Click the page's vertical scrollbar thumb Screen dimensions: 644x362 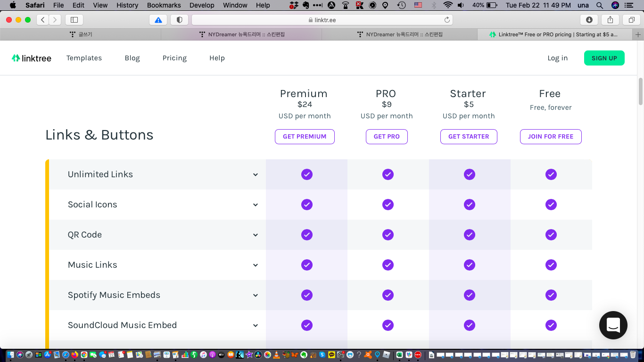pyautogui.click(x=641, y=91)
